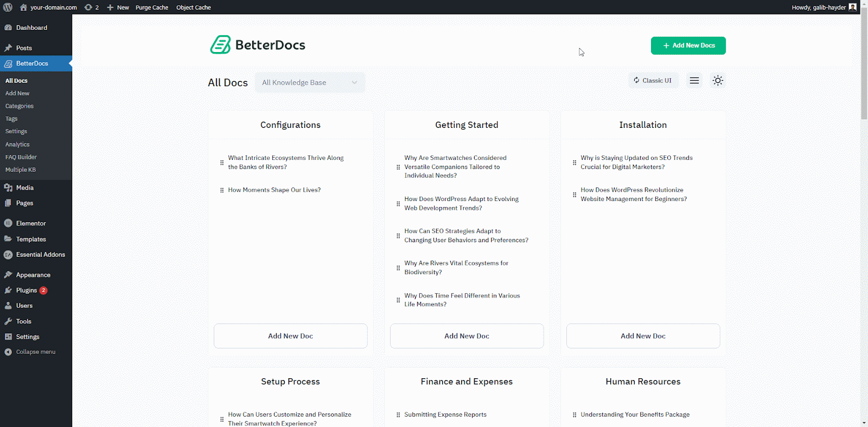Click the green Add New Docs button
This screenshot has width=868, height=427.
[688, 46]
